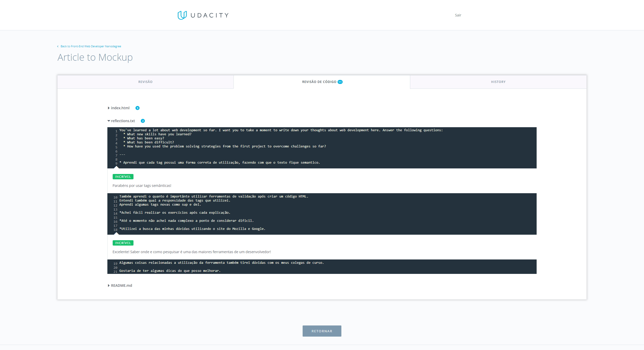Viewport: 644px width, 350px height.
Task: Click the comment count badge next to index.html
Action: click(x=138, y=108)
